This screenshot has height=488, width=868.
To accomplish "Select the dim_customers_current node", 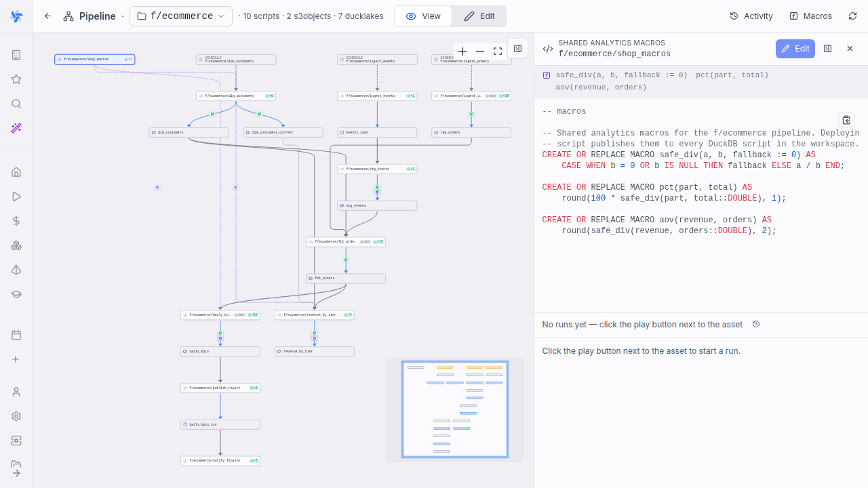I will pyautogui.click(x=283, y=133).
